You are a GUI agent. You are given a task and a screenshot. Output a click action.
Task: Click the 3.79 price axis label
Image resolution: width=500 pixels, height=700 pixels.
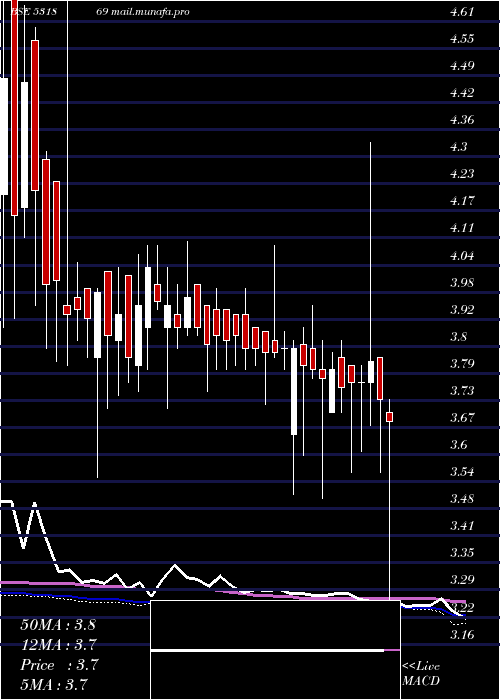tap(462, 363)
